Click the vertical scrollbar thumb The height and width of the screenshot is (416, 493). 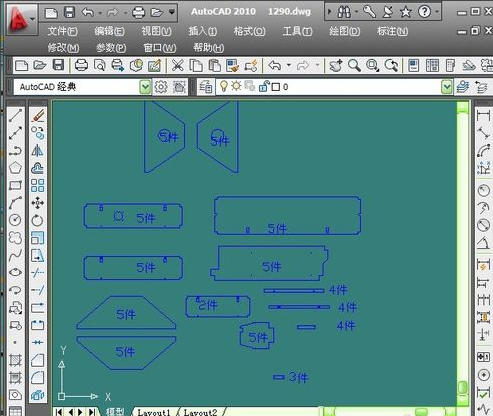click(x=462, y=387)
